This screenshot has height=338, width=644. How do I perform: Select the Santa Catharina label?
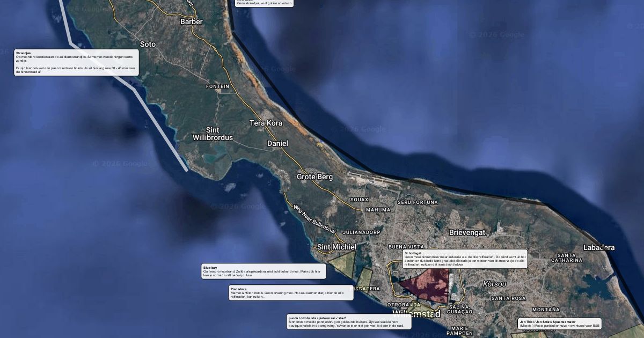pos(570,258)
